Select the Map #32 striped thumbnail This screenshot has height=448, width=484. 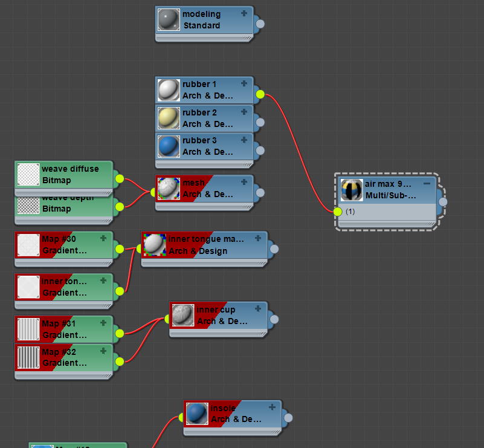point(28,357)
